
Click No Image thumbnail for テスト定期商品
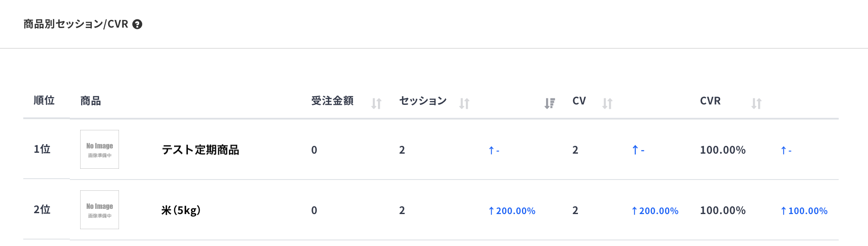100,149
